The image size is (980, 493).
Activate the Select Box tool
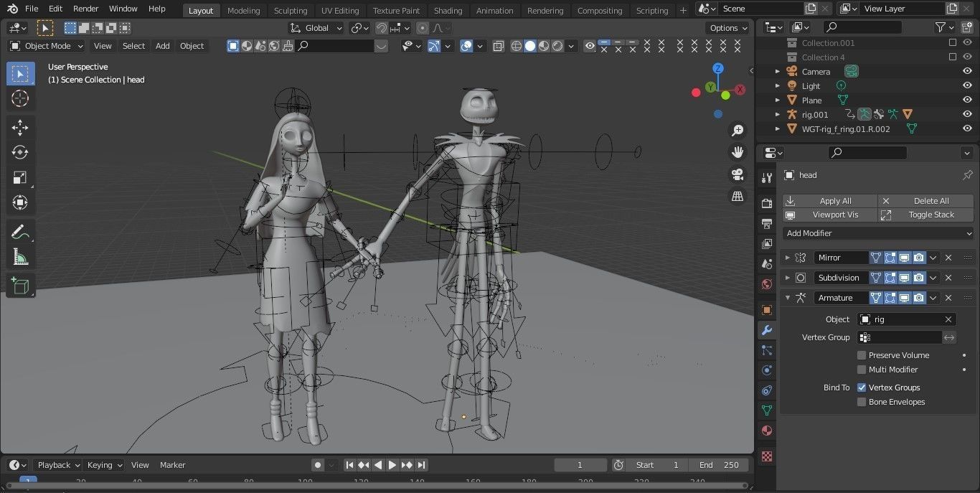click(20, 74)
